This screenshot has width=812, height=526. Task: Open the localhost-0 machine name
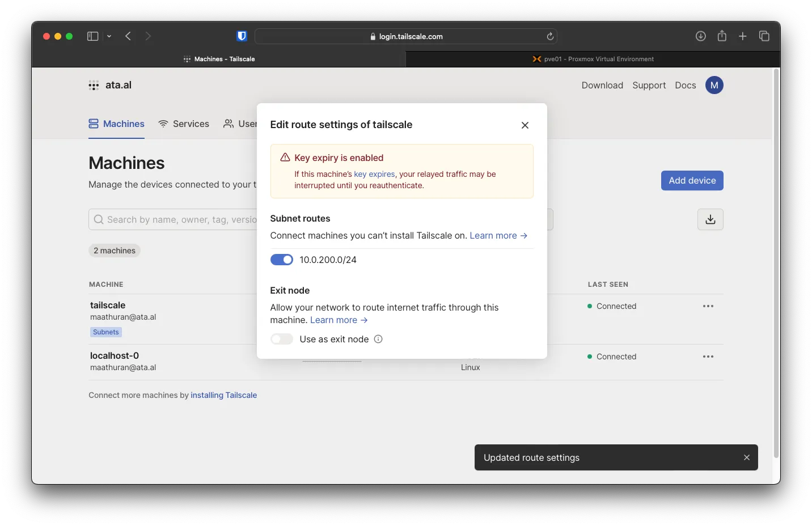tap(115, 355)
